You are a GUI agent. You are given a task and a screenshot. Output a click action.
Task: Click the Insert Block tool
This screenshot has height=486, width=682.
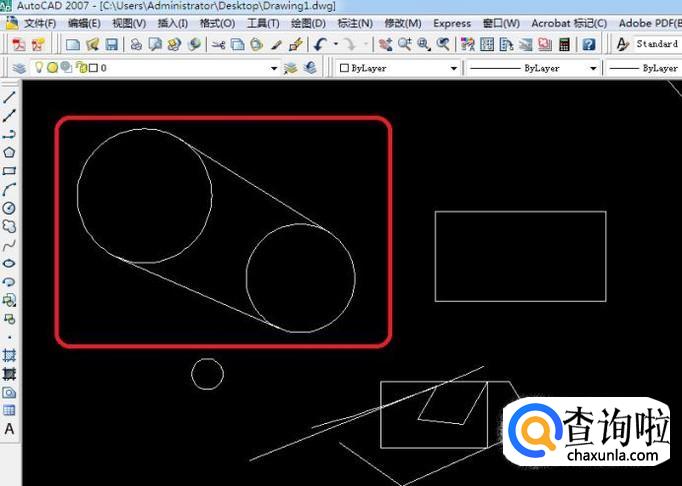9,300
